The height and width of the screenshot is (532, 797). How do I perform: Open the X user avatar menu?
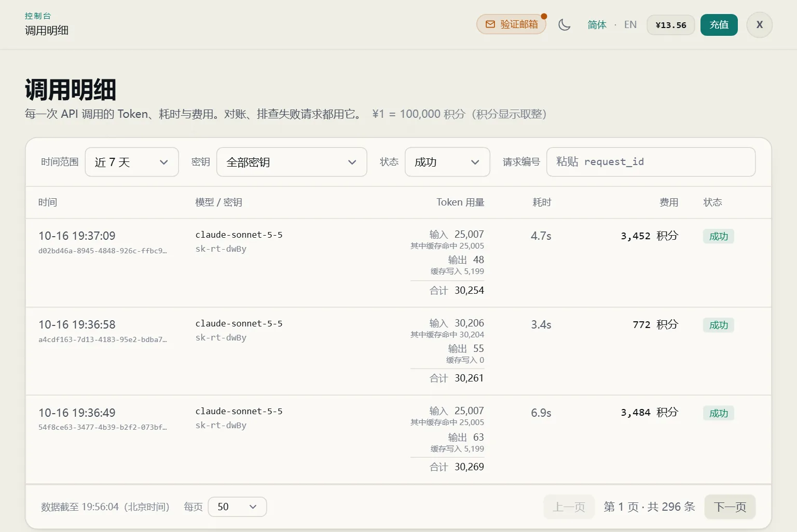tap(760, 25)
